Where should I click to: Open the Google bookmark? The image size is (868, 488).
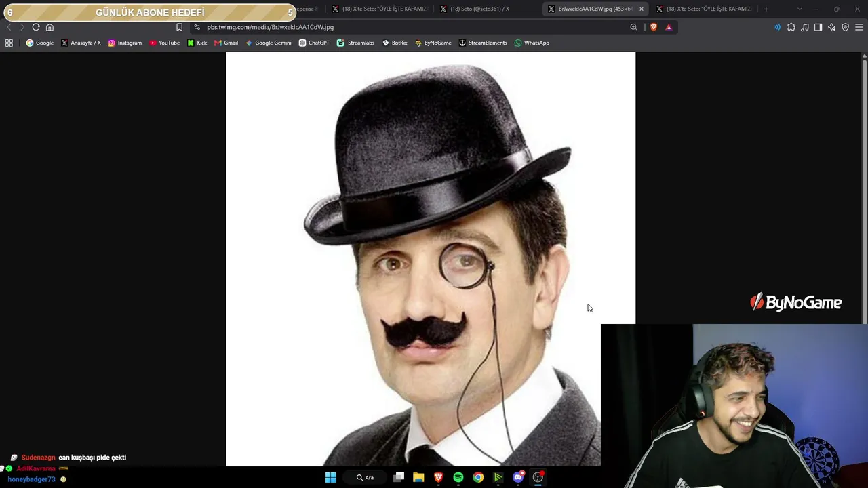click(40, 43)
